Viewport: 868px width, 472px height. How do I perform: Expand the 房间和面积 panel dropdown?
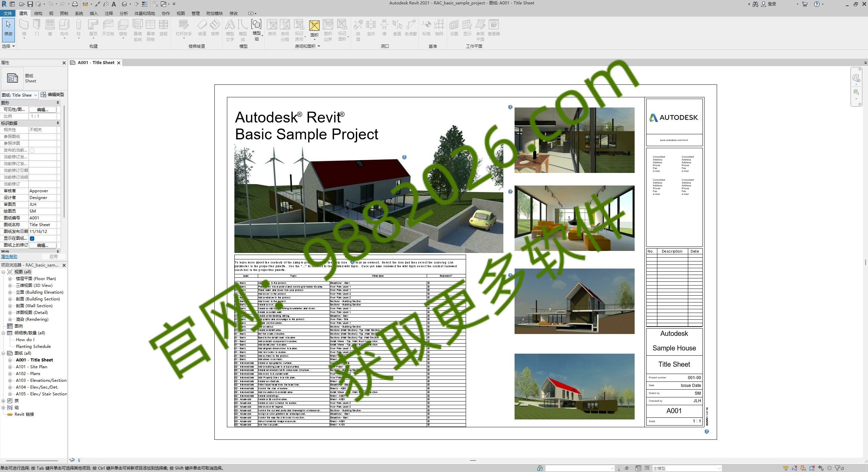pos(307,46)
